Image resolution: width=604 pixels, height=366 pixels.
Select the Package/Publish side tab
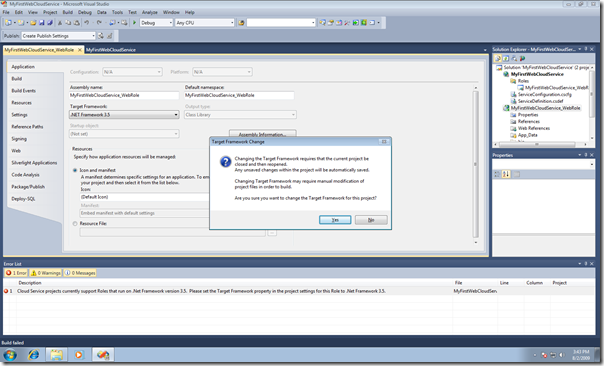pyautogui.click(x=28, y=187)
